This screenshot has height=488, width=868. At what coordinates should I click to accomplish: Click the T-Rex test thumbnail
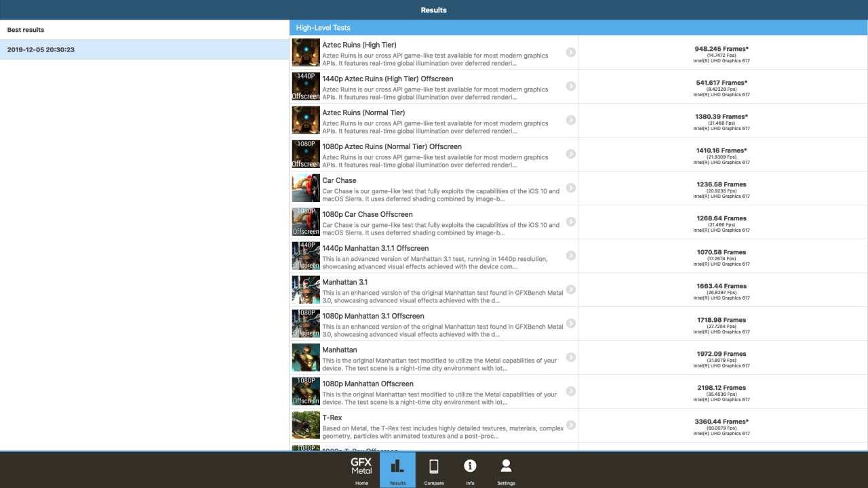pyautogui.click(x=306, y=425)
